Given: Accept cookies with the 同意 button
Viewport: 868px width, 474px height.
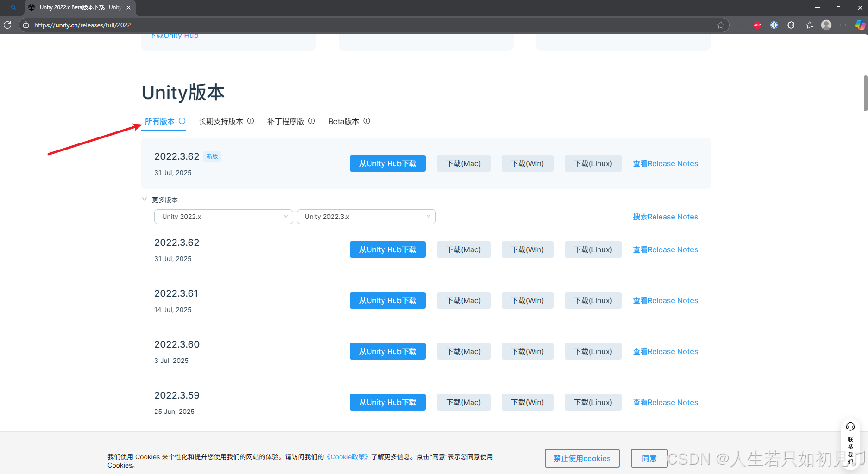Looking at the screenshot, I should pos(649,458).
